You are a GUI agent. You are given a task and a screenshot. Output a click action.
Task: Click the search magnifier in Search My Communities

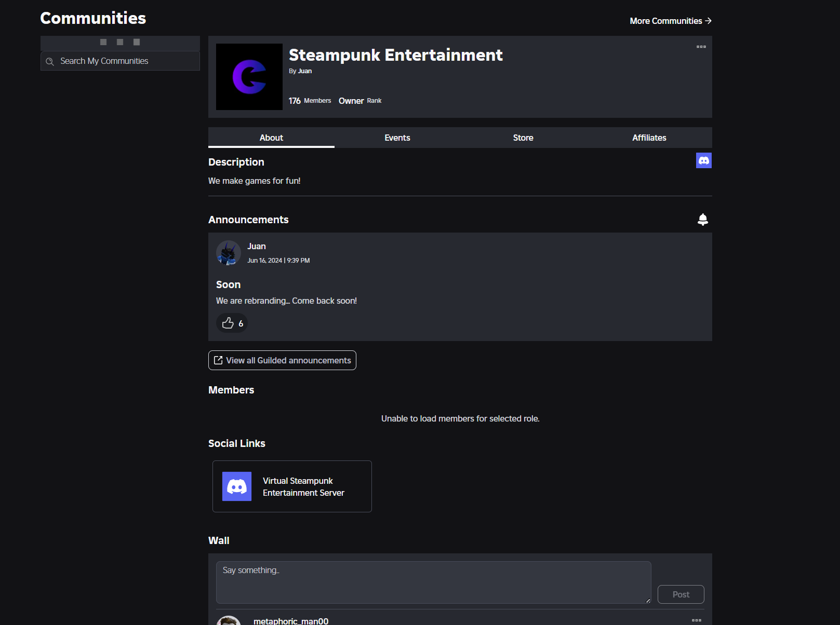click(x=50, y=61)
